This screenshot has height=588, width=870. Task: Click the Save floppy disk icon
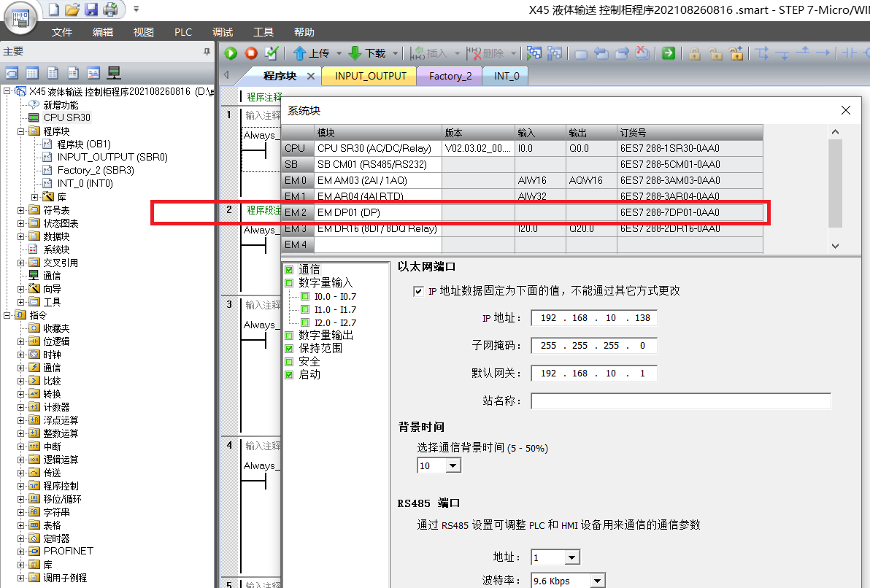click(x=91, y=9)
